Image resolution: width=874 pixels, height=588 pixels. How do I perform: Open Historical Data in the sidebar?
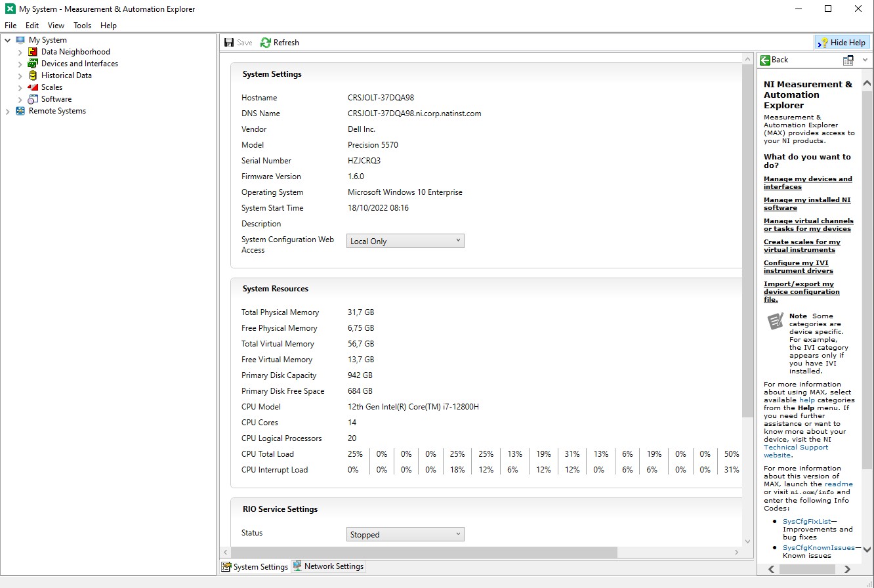tap(32, 75)
